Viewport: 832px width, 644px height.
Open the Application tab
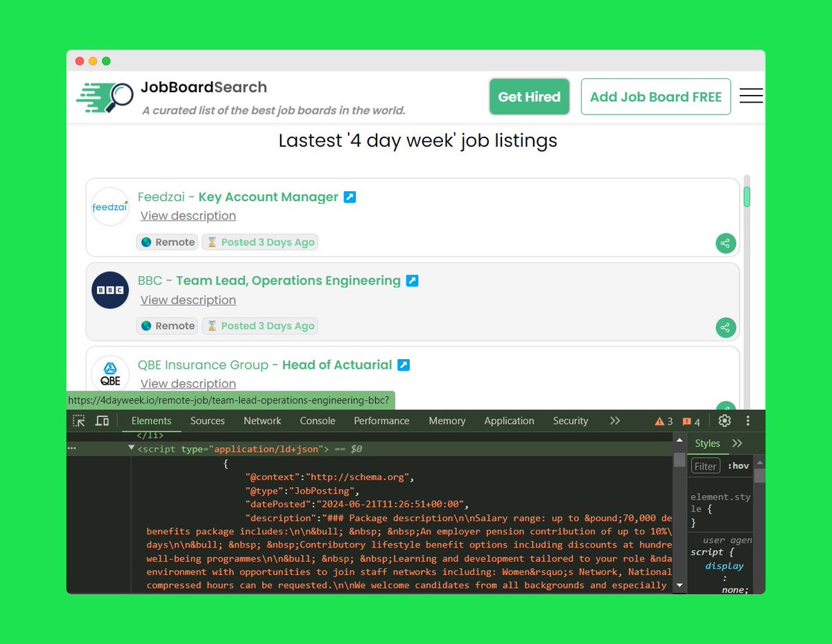(509, 421)
